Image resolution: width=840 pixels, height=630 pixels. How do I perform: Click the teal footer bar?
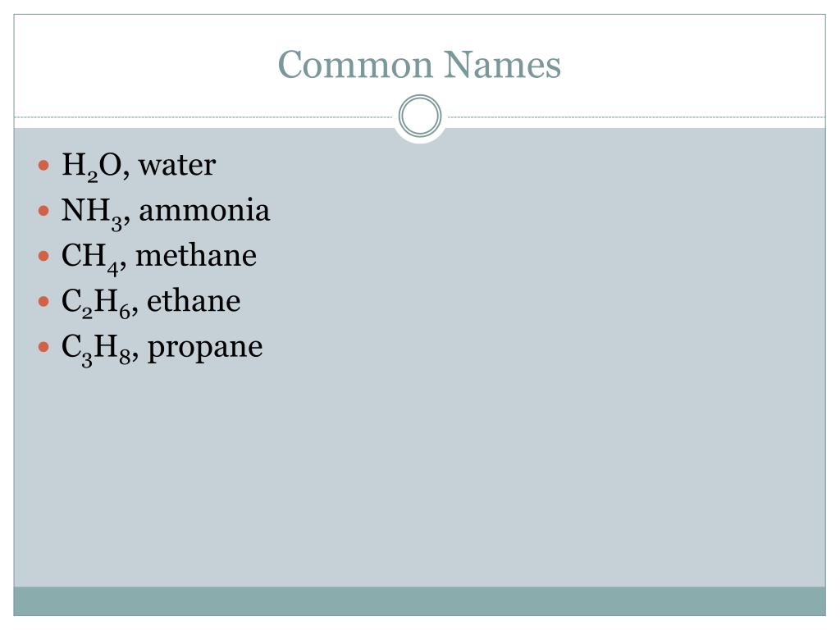[x=419, y=601]
